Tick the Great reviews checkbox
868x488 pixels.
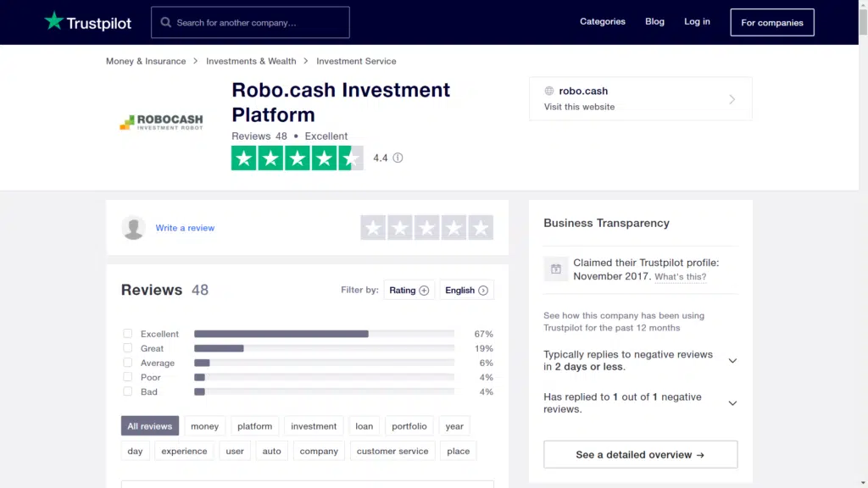pyautogui.click(x=128, y=348)
